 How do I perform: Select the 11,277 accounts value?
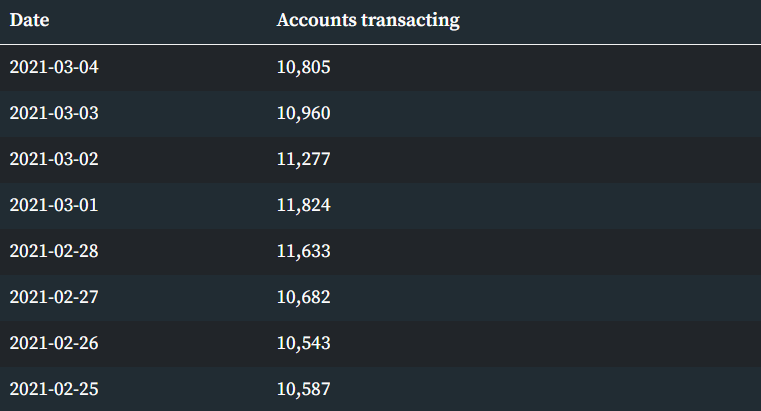pos(303,159)
